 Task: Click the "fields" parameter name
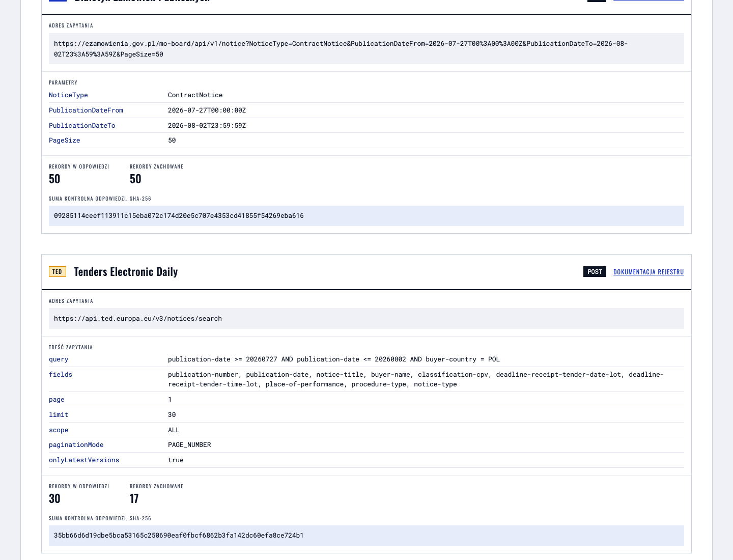coord(61,375)
